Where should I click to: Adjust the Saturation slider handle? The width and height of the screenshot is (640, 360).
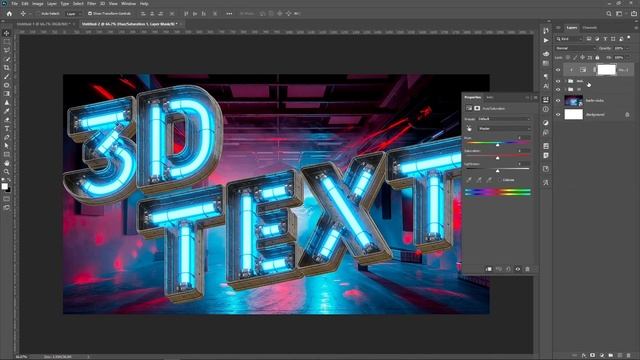pyautogui.click(x=498, y=158)
